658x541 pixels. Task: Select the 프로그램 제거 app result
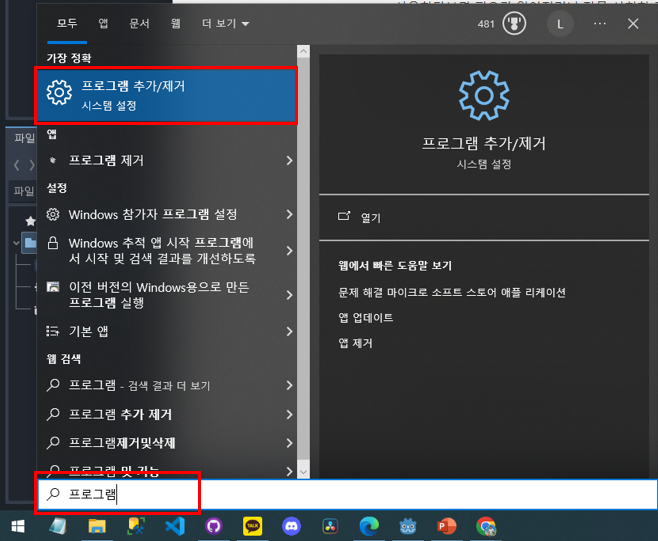click(167, 160)
